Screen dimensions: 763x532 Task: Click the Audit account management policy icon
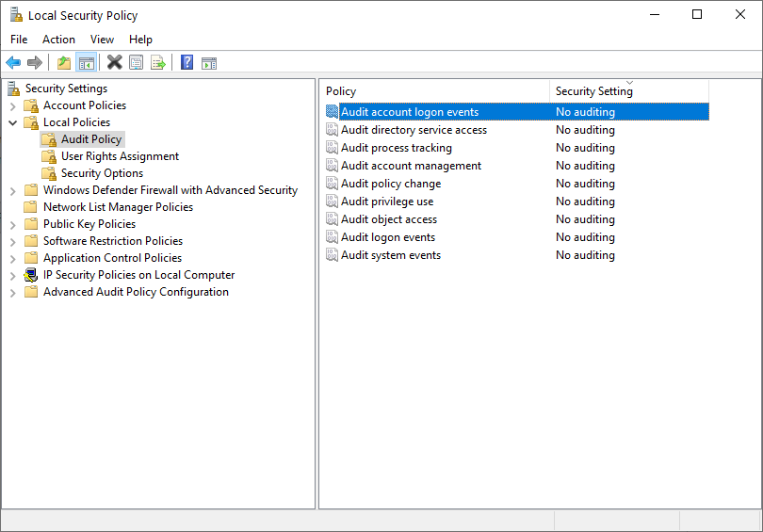[x=332, y=166]
